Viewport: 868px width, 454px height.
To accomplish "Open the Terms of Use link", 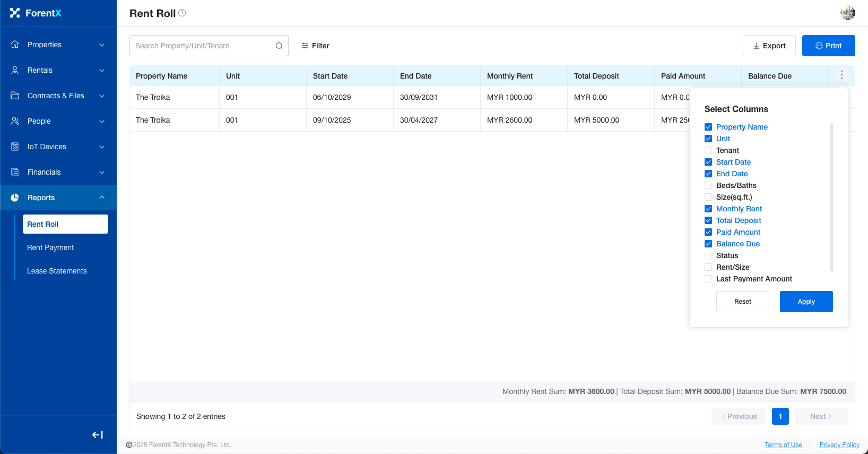I will tap(783, 445).
